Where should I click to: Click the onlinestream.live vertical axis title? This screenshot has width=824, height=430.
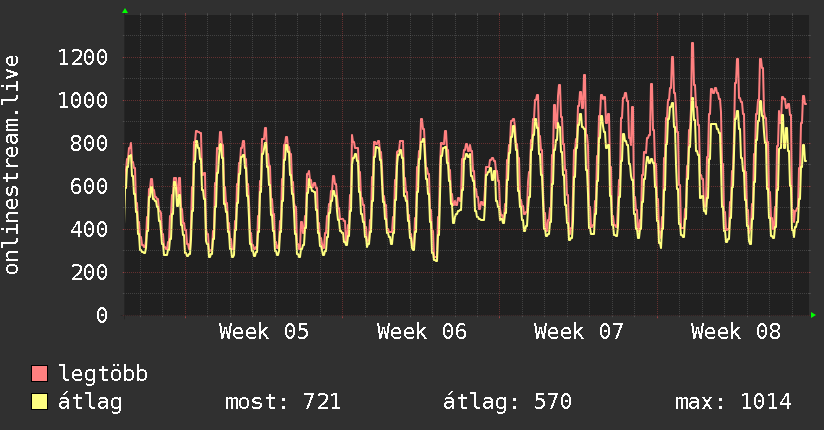click(x=12, y=165)
